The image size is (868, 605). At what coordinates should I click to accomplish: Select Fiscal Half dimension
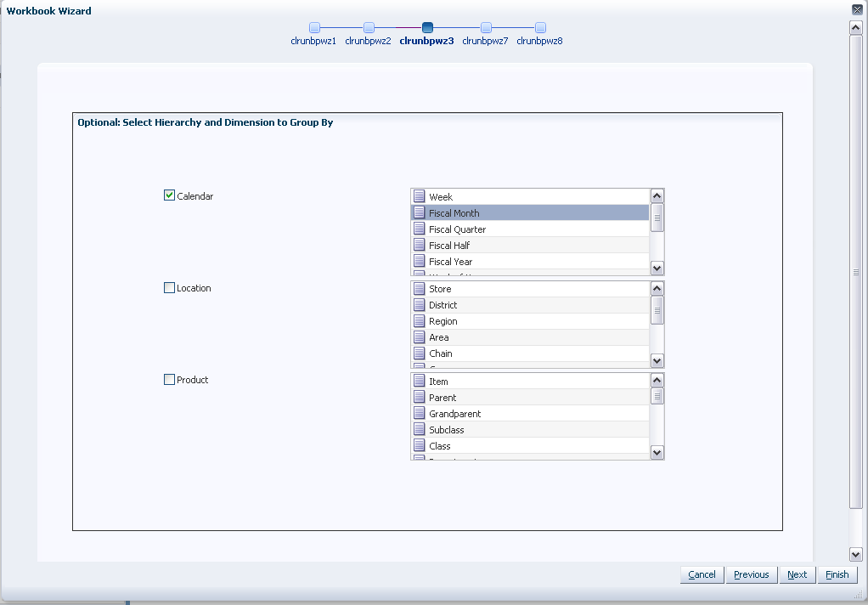click(530, 245)
